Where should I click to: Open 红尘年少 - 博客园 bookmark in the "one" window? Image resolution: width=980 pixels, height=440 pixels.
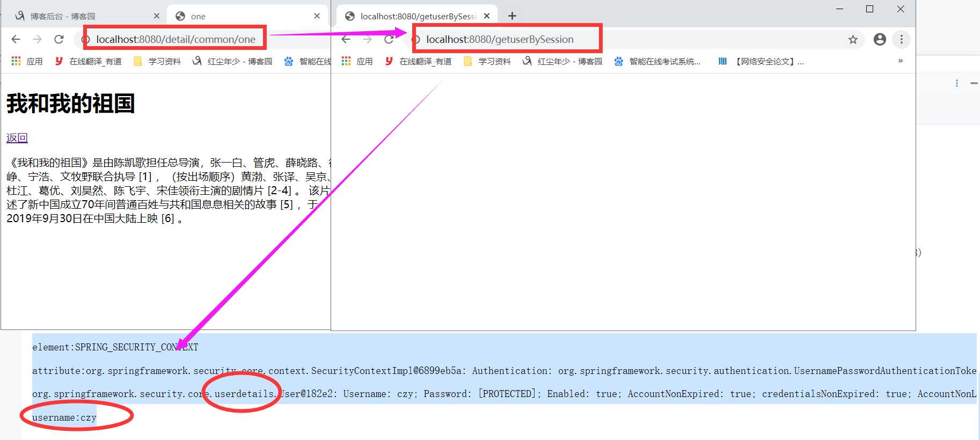pos(232,61)
